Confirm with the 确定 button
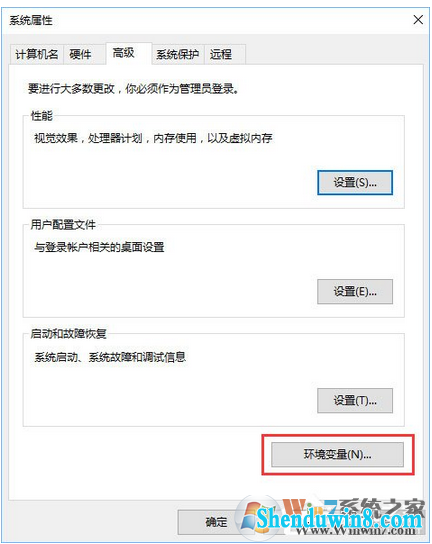Image resolution: width=432 pixels, height=544 pixels. [216, 521]
